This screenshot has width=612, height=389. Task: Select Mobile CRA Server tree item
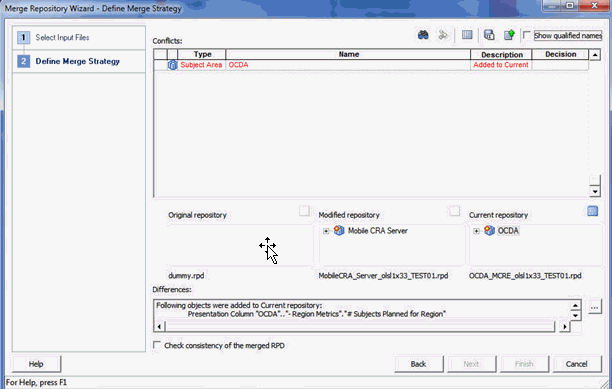click(x=378, y=231)
